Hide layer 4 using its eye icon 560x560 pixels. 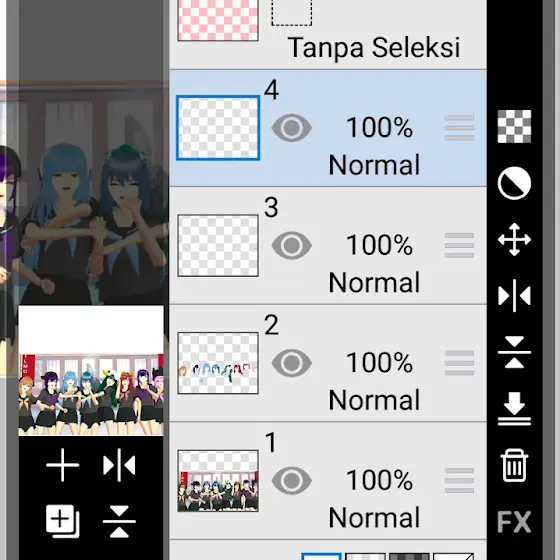pos(291,128)
